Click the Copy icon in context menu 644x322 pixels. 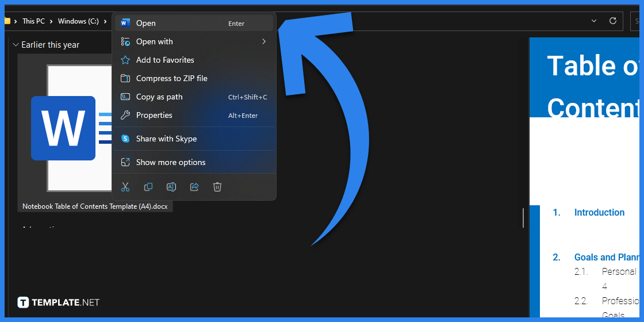point(148,187)
